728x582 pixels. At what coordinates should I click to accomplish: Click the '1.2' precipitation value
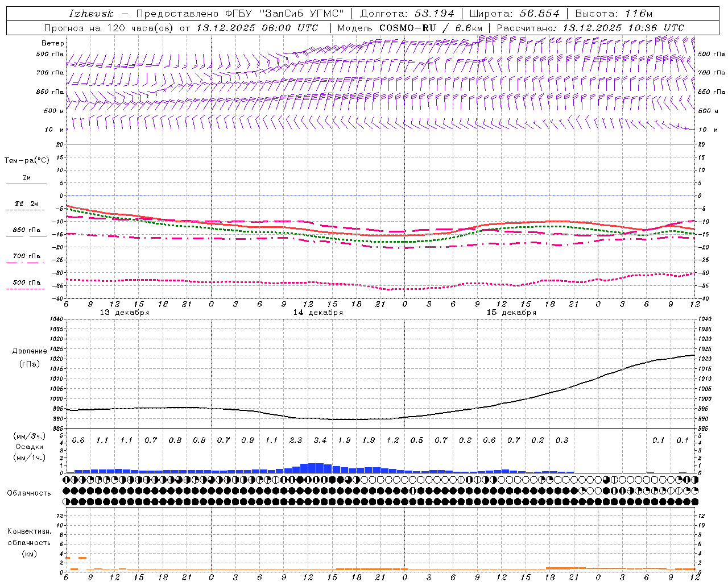click(x=392, y=440)
